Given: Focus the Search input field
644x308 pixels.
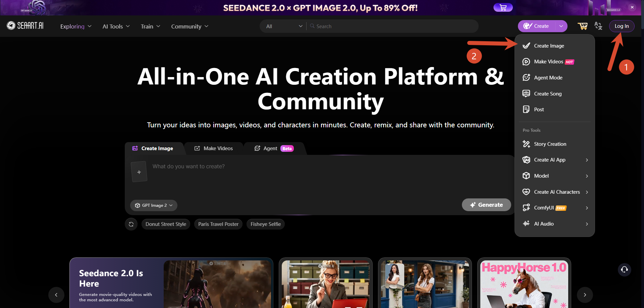Looking at the screenshot, I should point(392,26).
